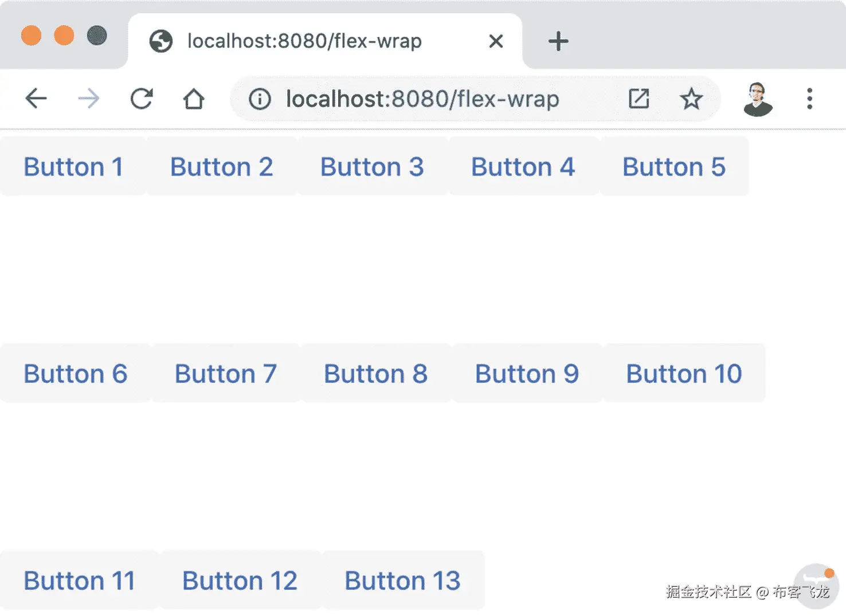
Task: Click Button 5
Action: (x=674, y=167)
